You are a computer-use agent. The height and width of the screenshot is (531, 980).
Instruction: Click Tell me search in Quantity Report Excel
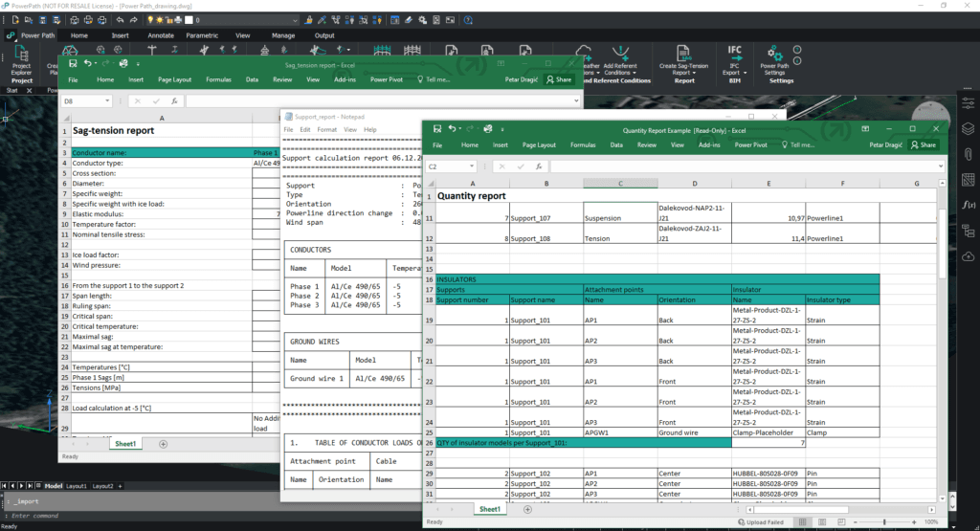[x=799, y=144]
